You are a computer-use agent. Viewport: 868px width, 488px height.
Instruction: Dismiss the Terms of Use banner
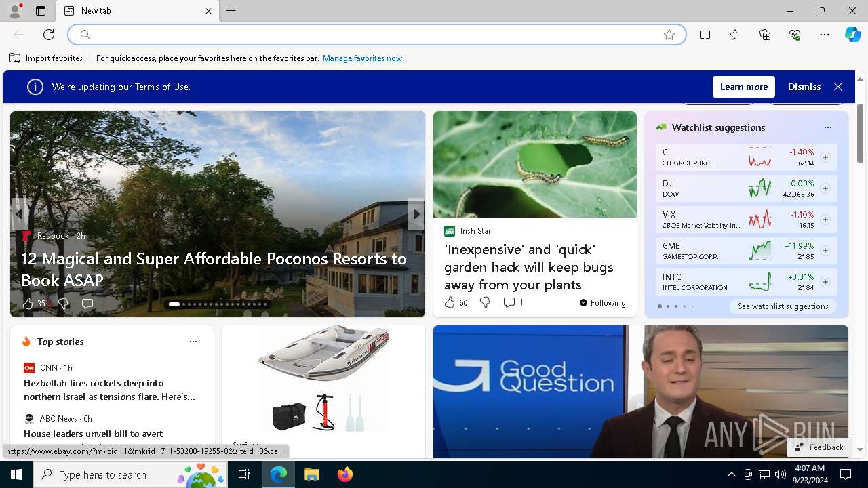(x=804, y=87)
